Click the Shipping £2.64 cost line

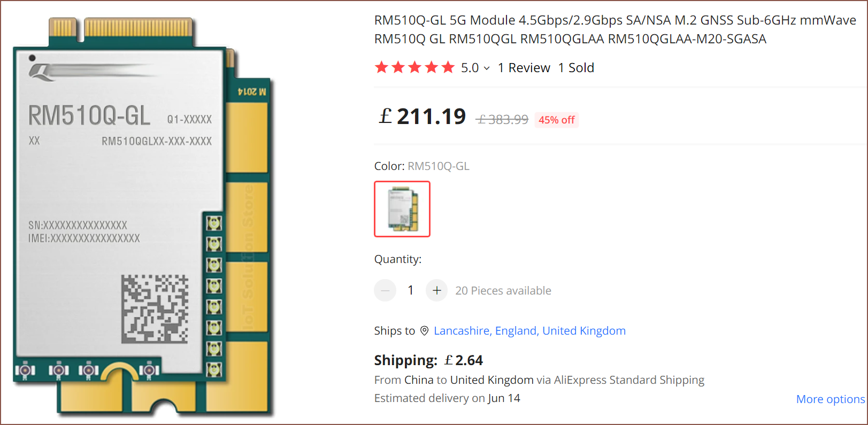pos(428,360)
